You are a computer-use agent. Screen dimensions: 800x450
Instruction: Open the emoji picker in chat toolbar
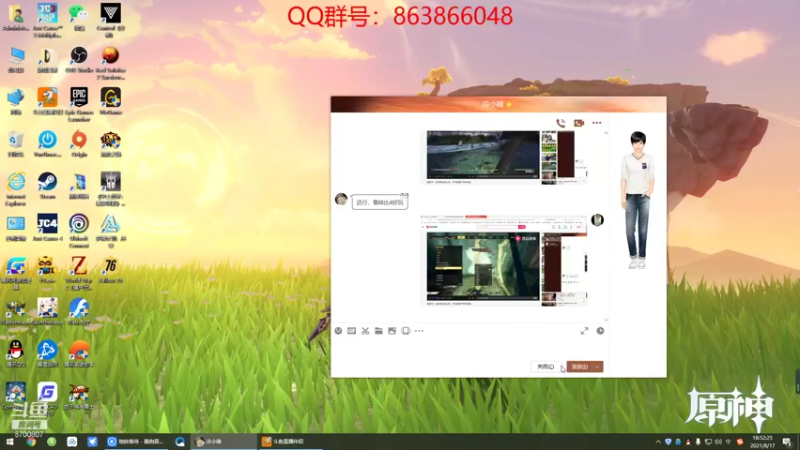click(x=338, y=331)
